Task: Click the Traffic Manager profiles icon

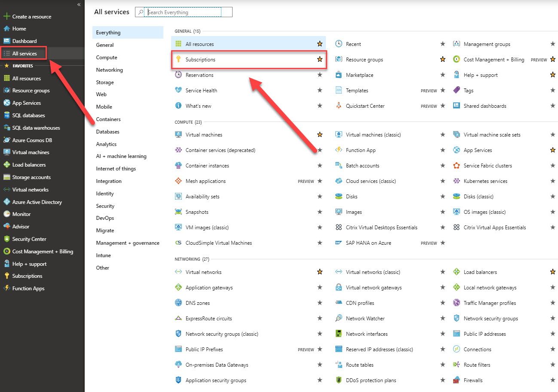Action: pyautogui.click(x=457, y=303)
